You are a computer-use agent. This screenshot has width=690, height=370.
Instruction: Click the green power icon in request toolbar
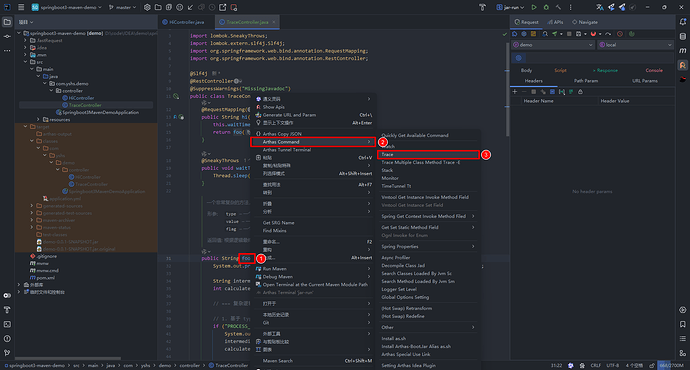click(631, 34)
